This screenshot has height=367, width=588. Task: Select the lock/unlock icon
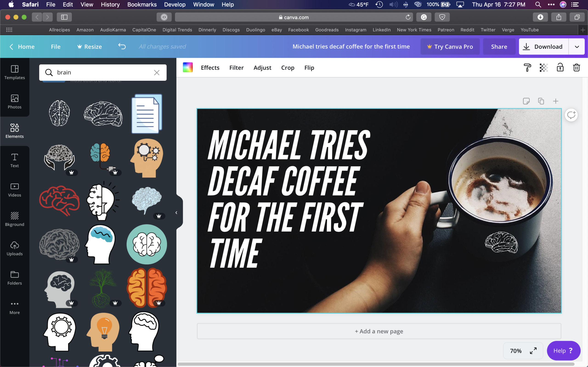point(560,67)
